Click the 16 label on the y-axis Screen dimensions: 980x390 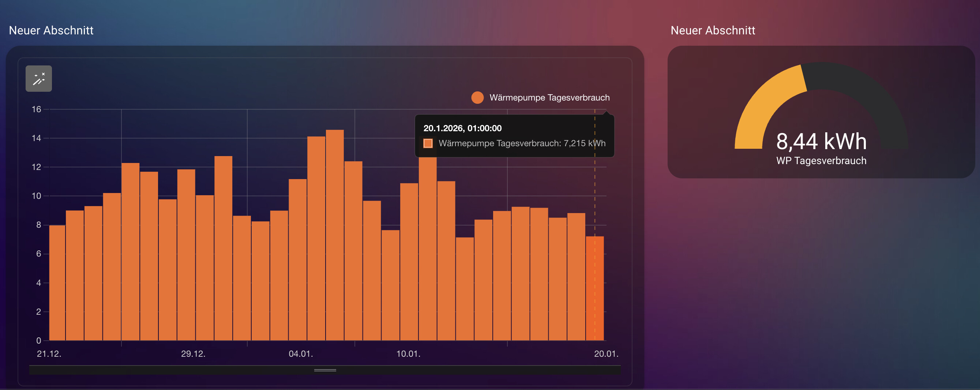click(x=36, y=110)
